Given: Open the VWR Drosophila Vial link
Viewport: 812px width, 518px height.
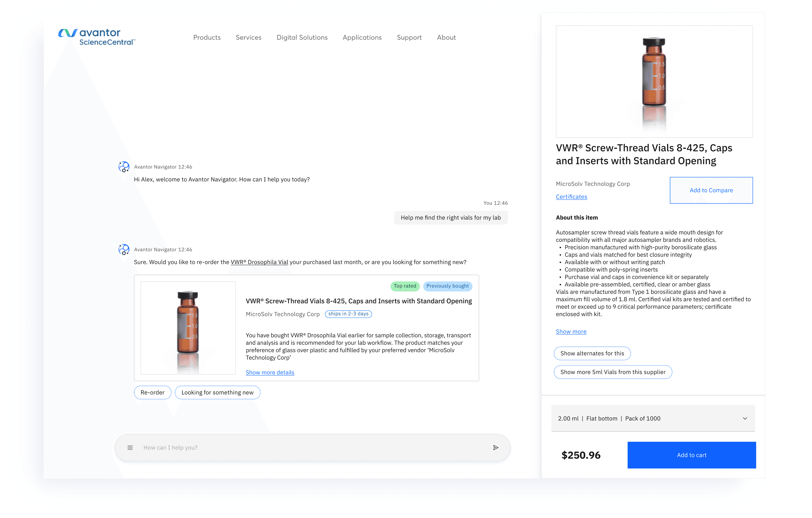Looking at the screenshot, I should 259,262.
